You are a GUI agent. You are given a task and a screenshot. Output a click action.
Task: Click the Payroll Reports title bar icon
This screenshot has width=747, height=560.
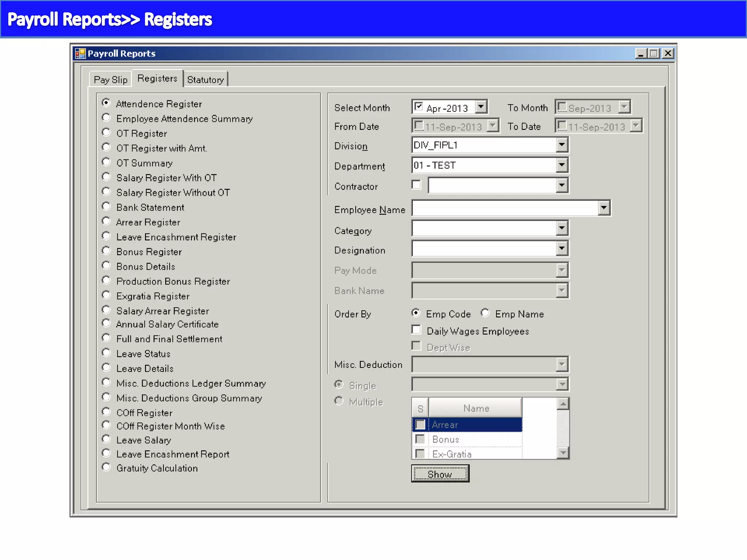tap(80, 54)
